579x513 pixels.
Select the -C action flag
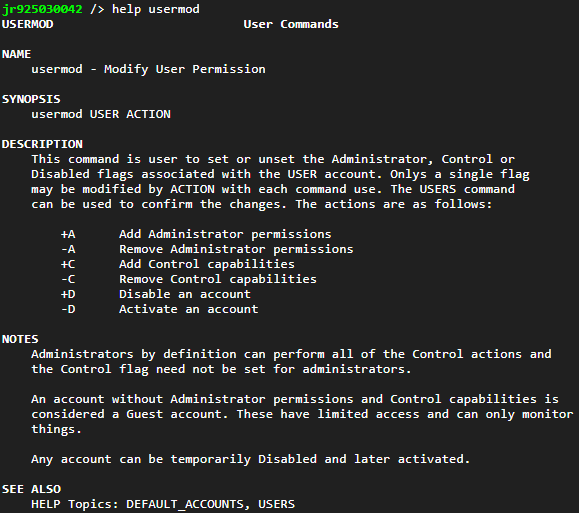pos(68,279)
